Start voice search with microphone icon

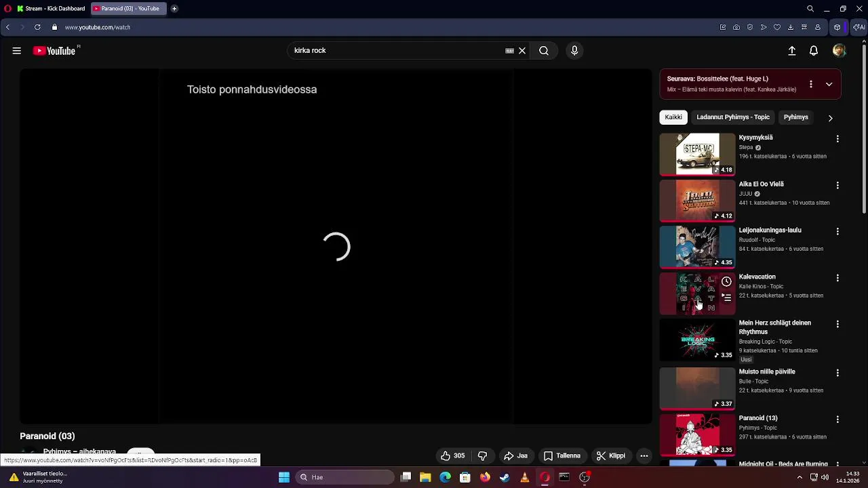574,51
